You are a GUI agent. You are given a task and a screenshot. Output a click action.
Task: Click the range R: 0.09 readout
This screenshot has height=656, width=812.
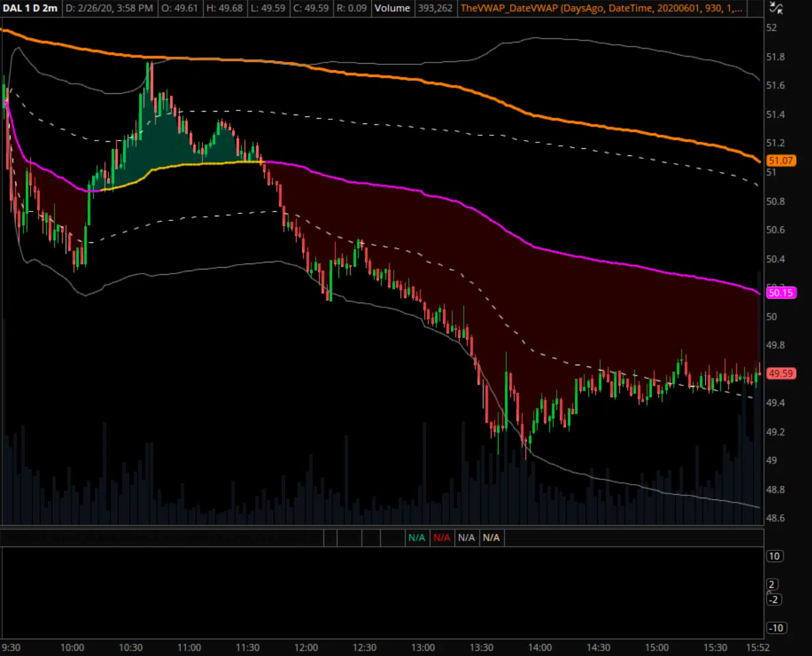point(351,8)
